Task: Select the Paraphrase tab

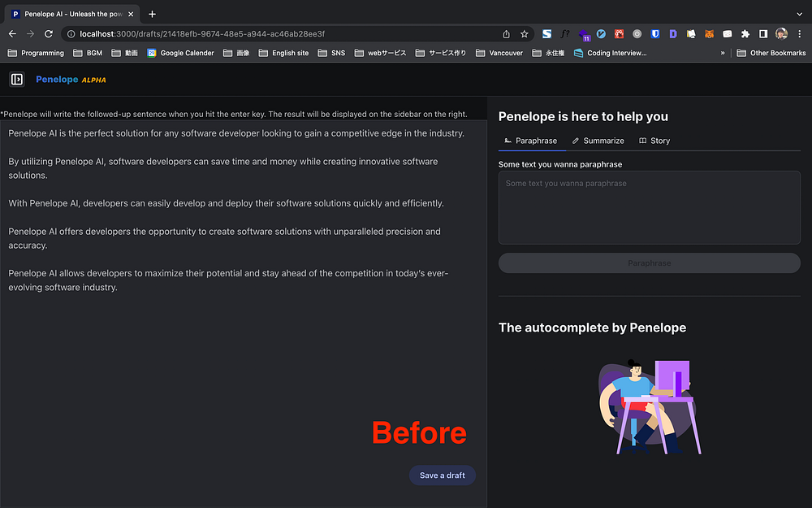Action: click(531, 141)
